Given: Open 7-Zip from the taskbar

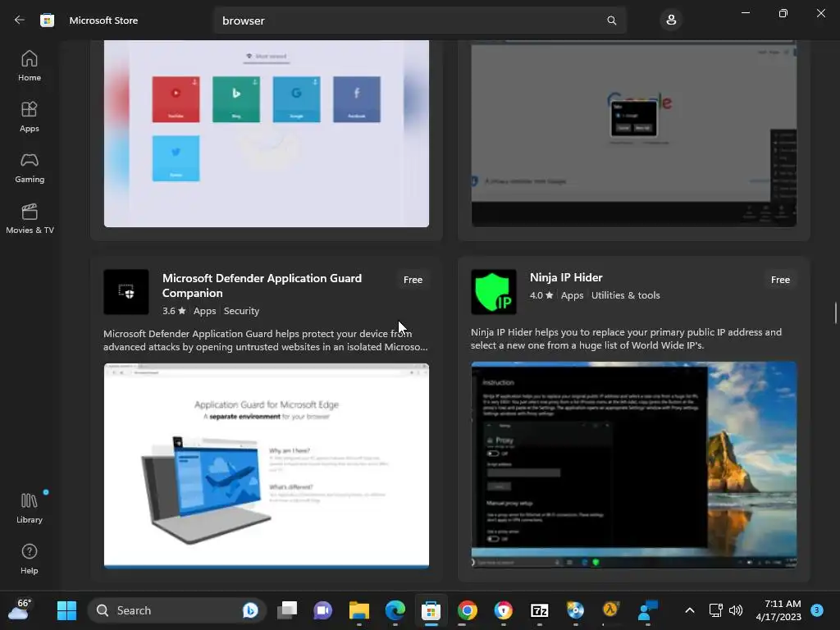Looking at the screenshot, I should (540, 610).
